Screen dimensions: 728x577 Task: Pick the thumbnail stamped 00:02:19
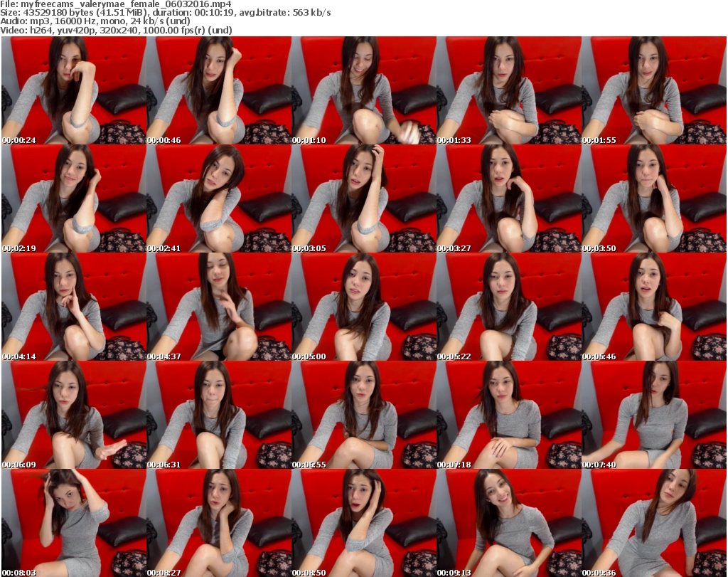point(74,198)
